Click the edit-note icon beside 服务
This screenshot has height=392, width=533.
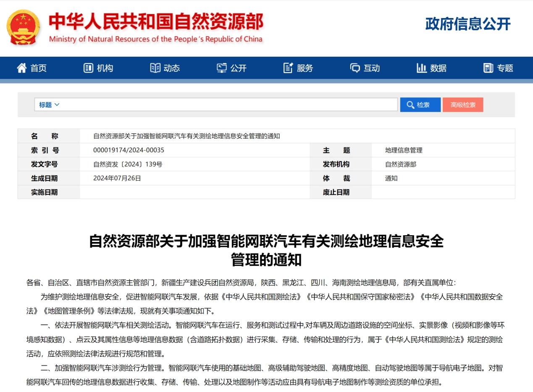pos(288,68)
